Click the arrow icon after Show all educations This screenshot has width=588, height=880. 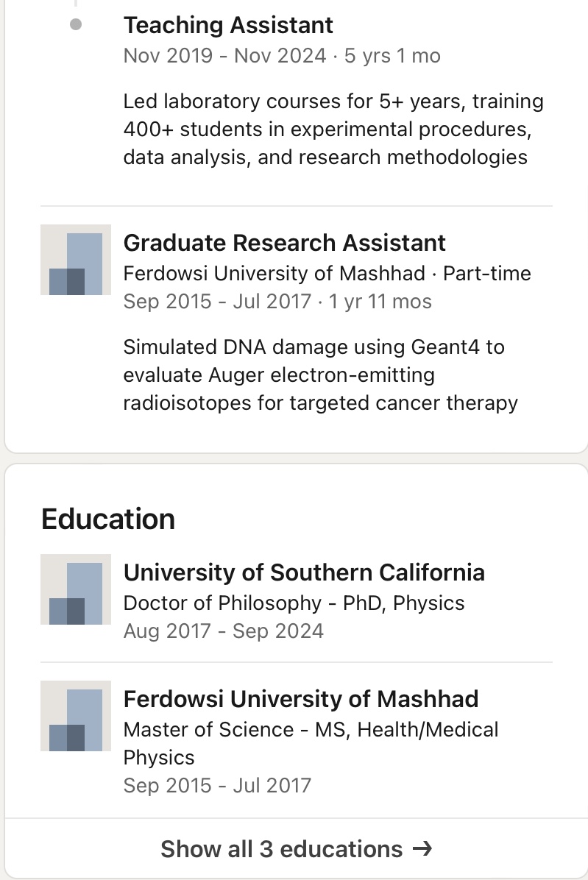tap(422, 849)
